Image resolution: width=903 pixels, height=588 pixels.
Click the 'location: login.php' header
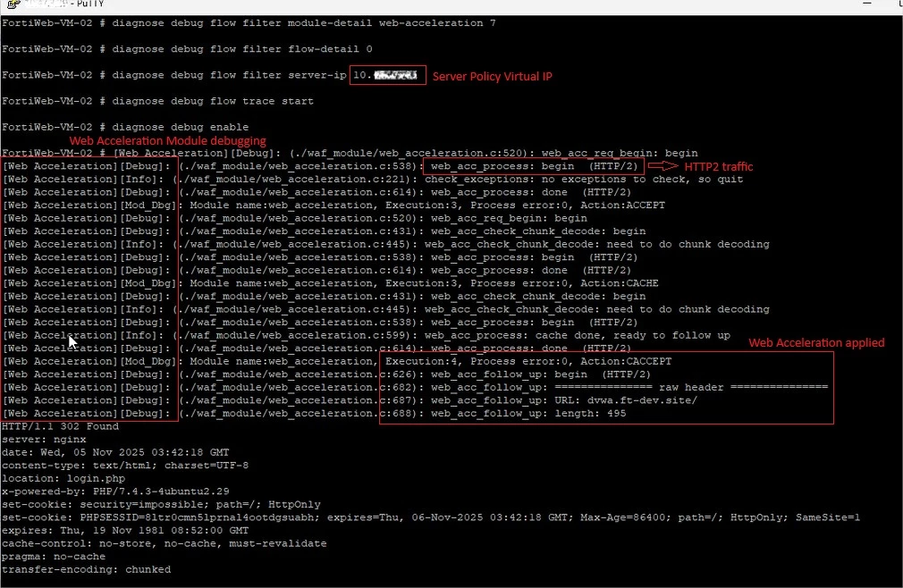click(63, 478)
